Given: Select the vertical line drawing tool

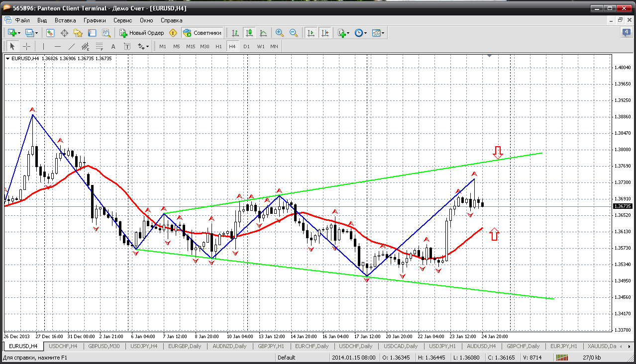Looking at the screenshot, I should click(x=43, y=46).
